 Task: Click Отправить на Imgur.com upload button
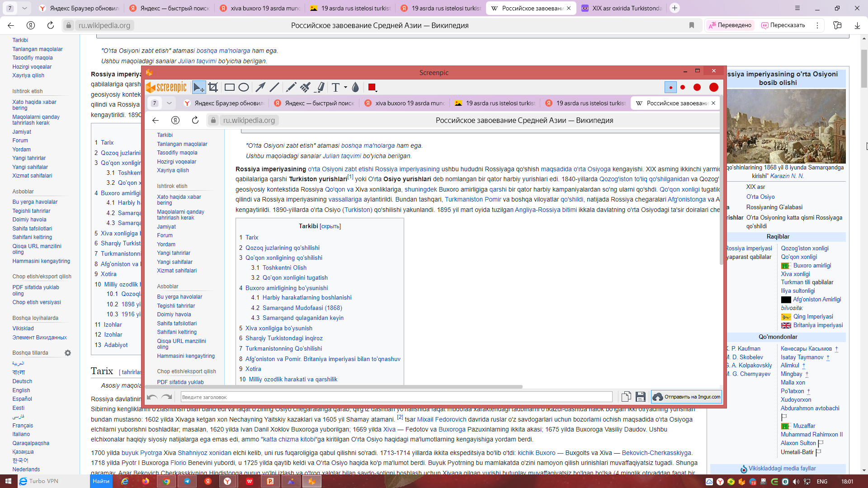(686, 397)
